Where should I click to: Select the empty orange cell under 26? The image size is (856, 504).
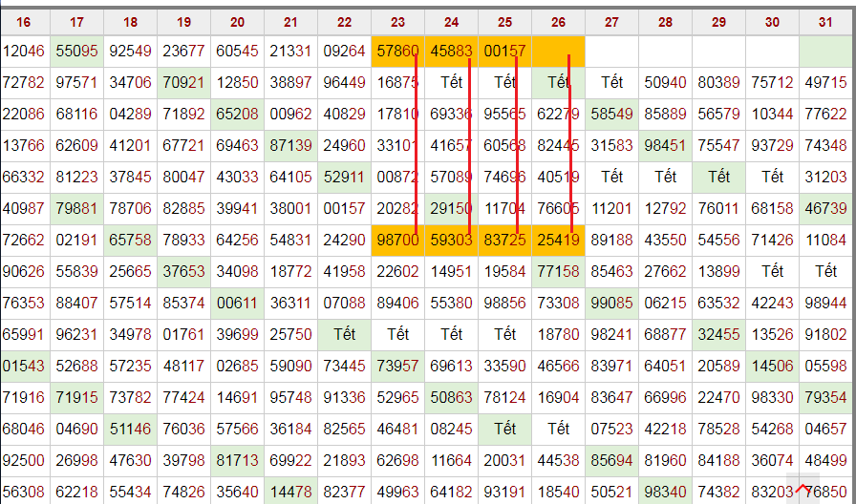point(559,52)
